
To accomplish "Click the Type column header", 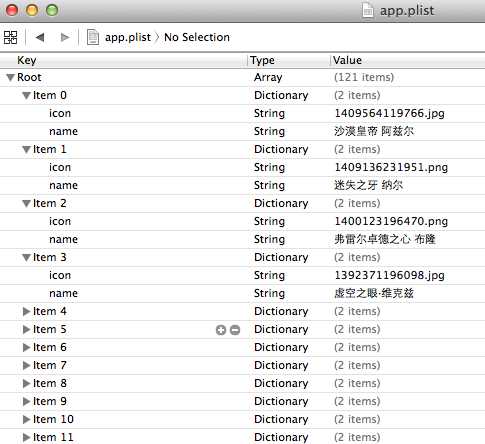I will [289, 60].
